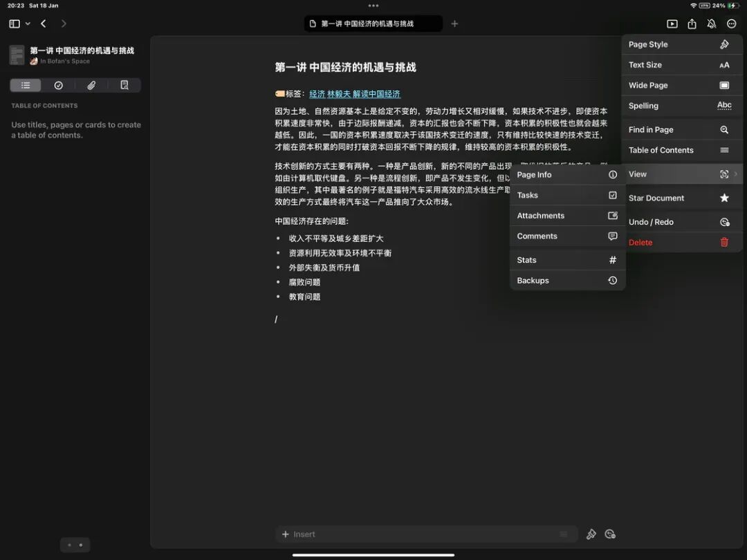747x560 pixels.
Task: Delete the document
Action: 682,243
